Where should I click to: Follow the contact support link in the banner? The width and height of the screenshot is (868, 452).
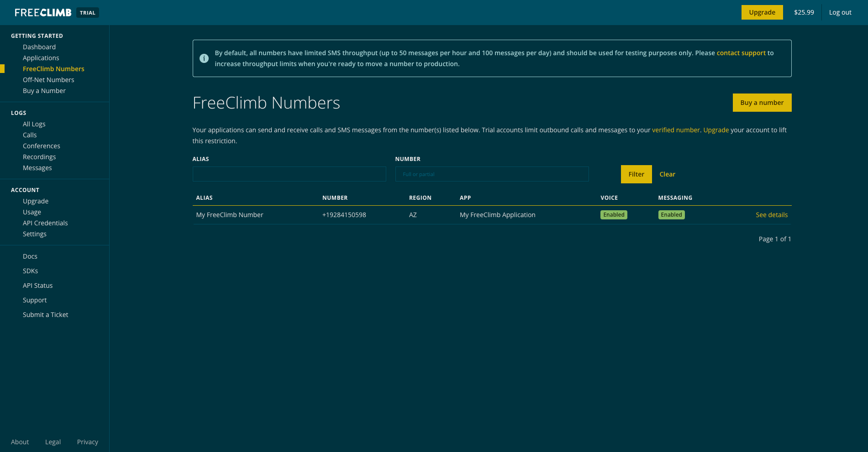(x=741, y=53)
